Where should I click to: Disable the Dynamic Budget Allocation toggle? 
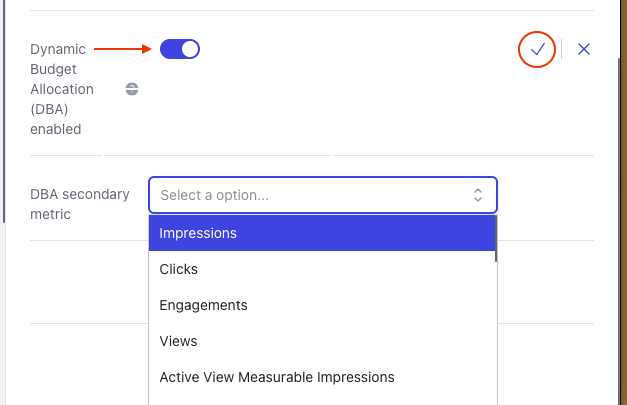click(x=180, y=49)
